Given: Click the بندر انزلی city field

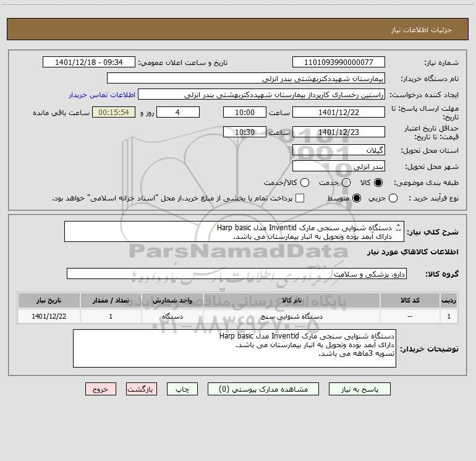Looking at the screenshot, I should [339, 166].
